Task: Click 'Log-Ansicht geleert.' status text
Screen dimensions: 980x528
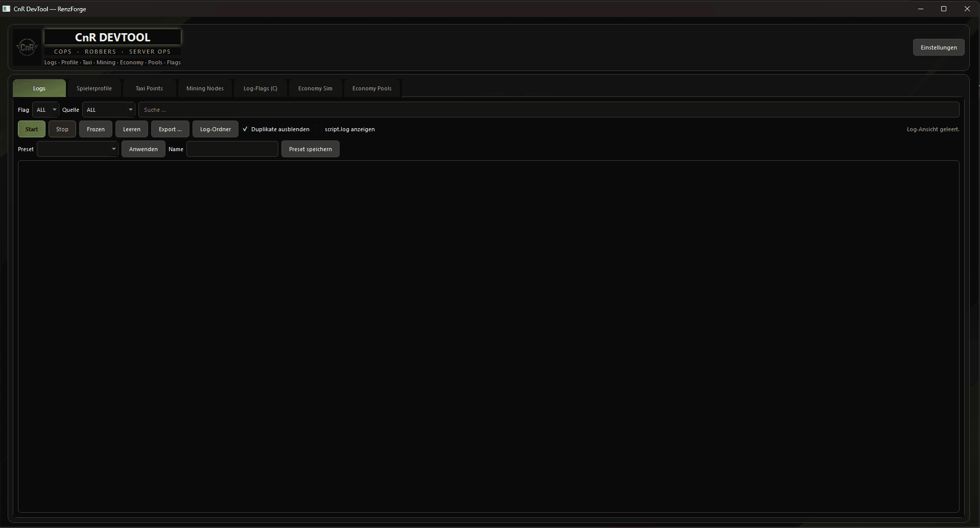Action: 933,129
